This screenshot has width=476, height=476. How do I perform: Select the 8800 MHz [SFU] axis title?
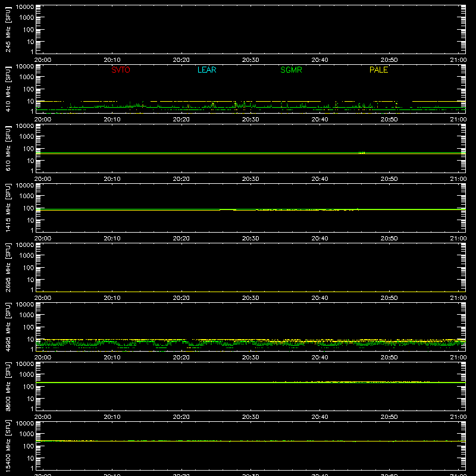point(8,386)
